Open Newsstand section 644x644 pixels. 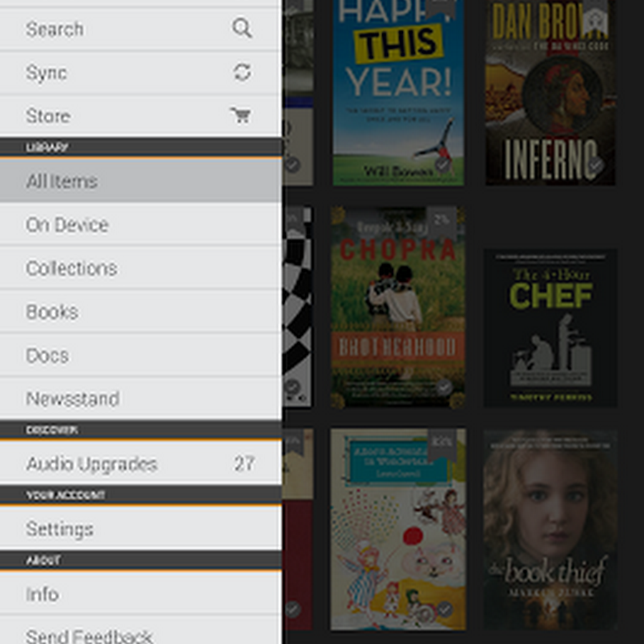[141, 399]
